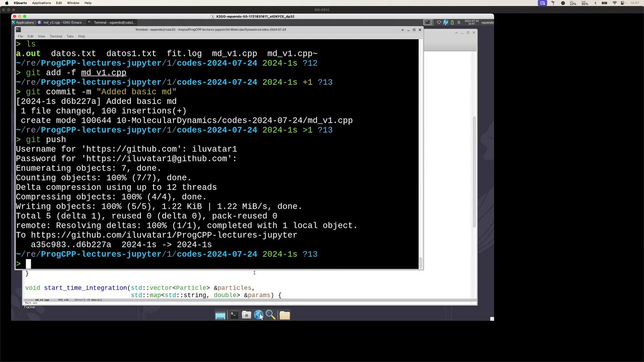This screenshot has height=362, width=644.
Task: Open the terminal Help menu
Action: point(82,36)
